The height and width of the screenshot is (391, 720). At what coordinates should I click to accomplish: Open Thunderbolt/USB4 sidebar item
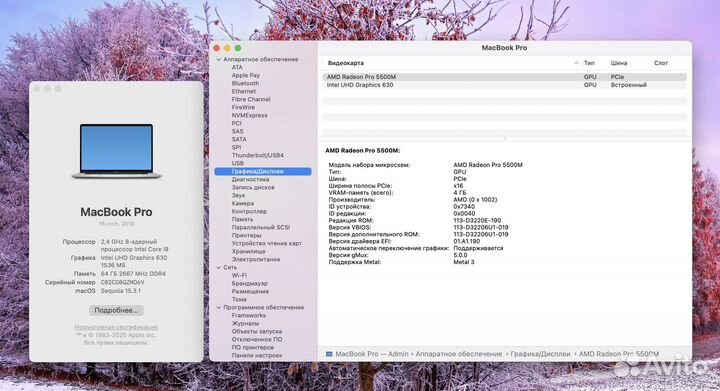[258, 156]
